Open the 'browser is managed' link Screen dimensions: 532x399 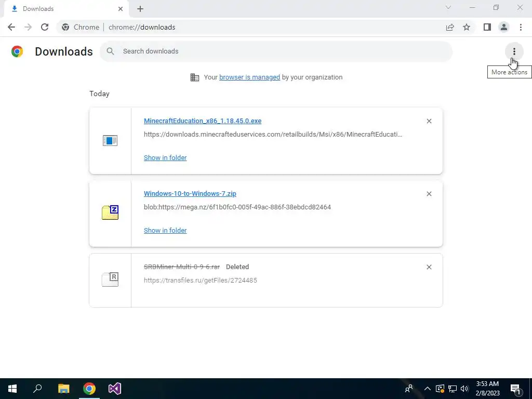point(250,77)
